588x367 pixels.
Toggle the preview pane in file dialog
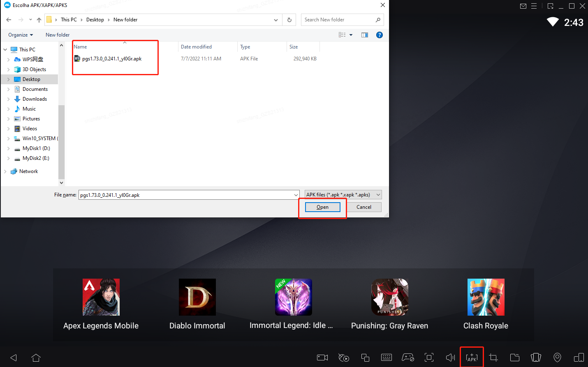pos(364,35)
